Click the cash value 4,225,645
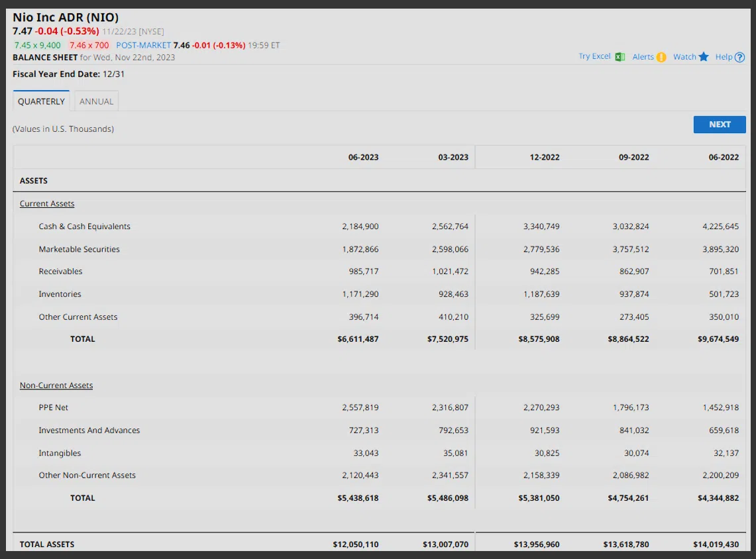Screen dimensions: 756x559 pos(720,226)
